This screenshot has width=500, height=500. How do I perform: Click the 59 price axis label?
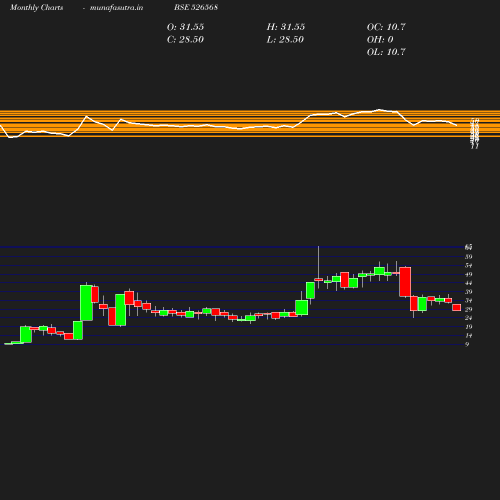pyautogui.click(x=469, y=257)
